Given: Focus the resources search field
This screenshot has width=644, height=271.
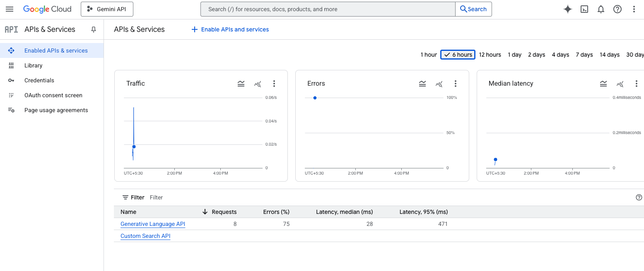Looking at the screenshot, I should (328, 9).
